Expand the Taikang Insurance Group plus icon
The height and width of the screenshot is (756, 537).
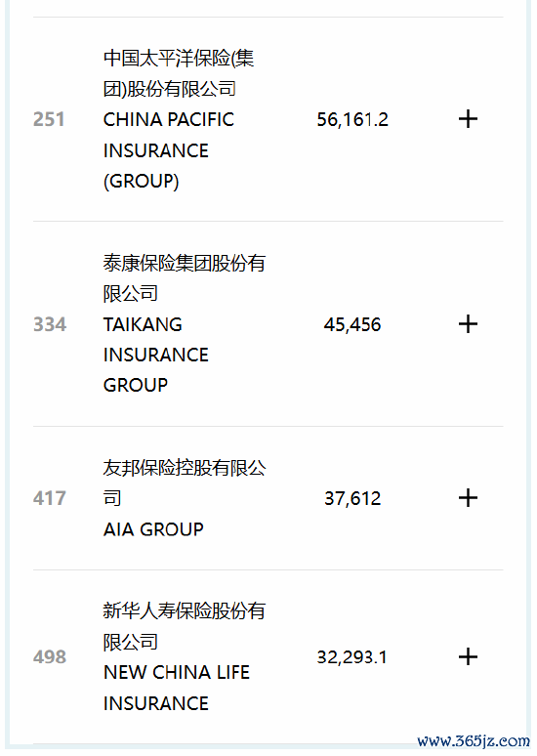tap(468, 324)
